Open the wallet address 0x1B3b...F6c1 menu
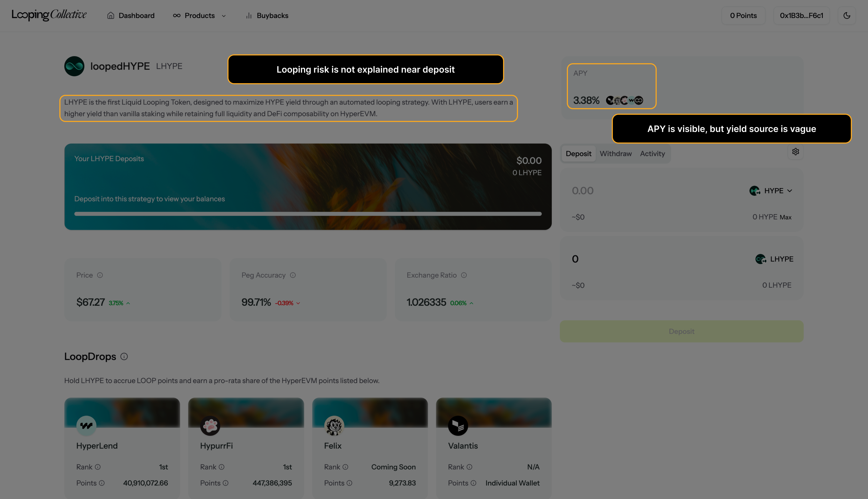 click(801, 16)
